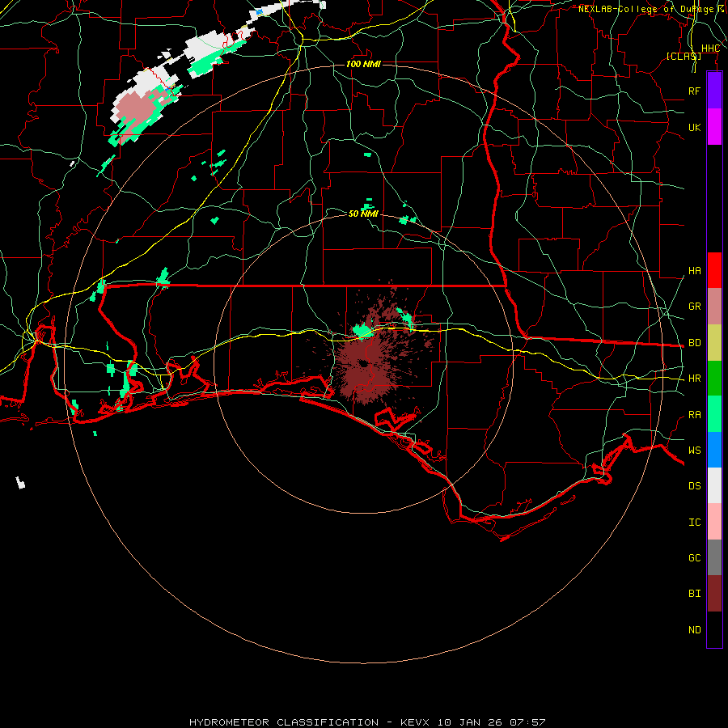Click the GR legend label

(x=694, y=307)
